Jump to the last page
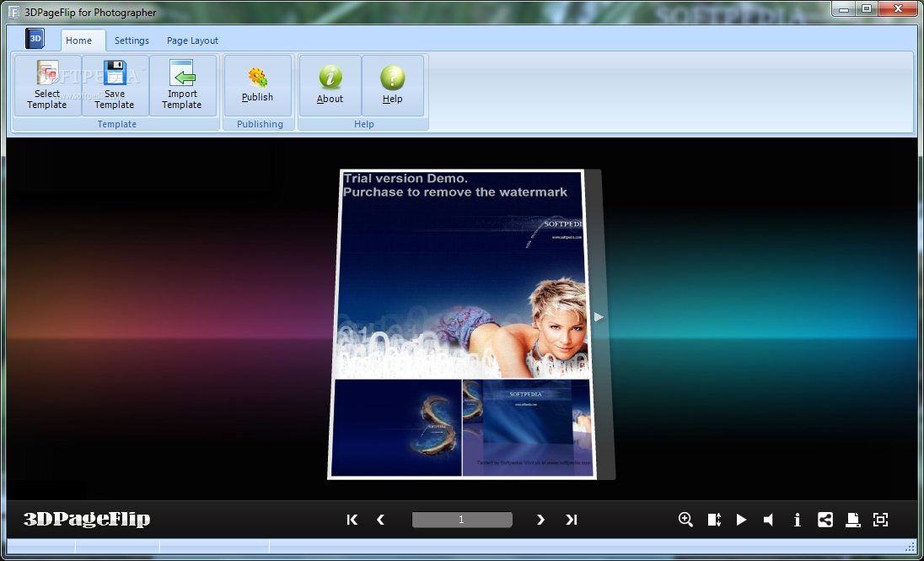Screen dimensions: 924x561 tap(571, 520)
